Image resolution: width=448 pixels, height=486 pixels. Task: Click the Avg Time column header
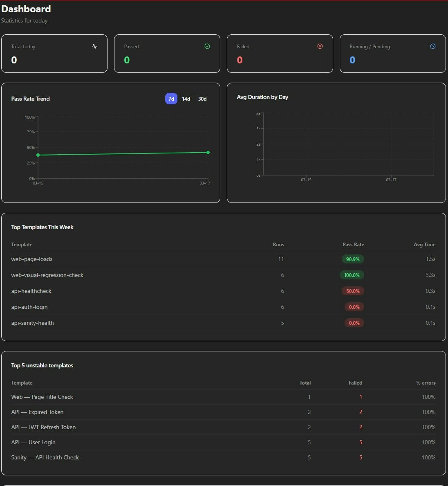pyautogui.click(x=424, y=244)
